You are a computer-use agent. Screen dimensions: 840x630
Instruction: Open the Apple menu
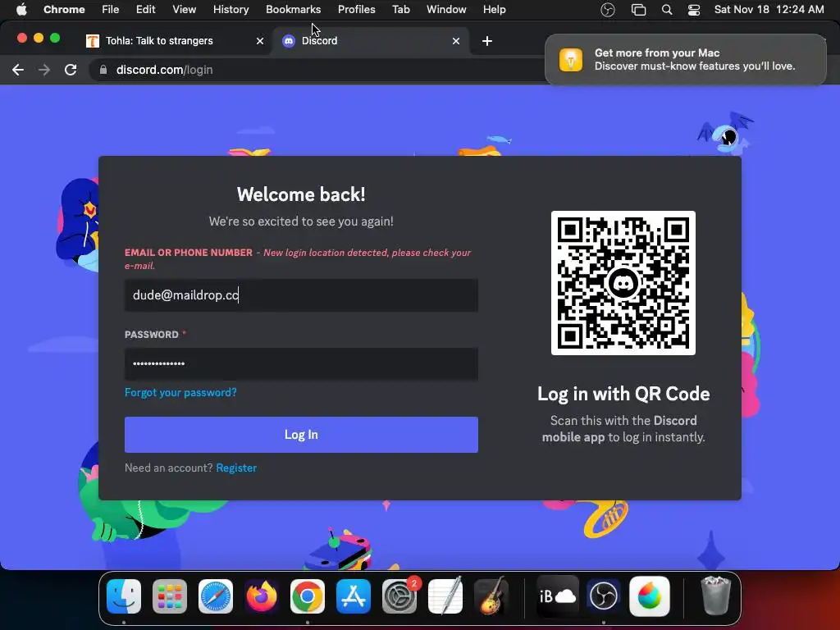pyautogui.click(x=21, y=10)
